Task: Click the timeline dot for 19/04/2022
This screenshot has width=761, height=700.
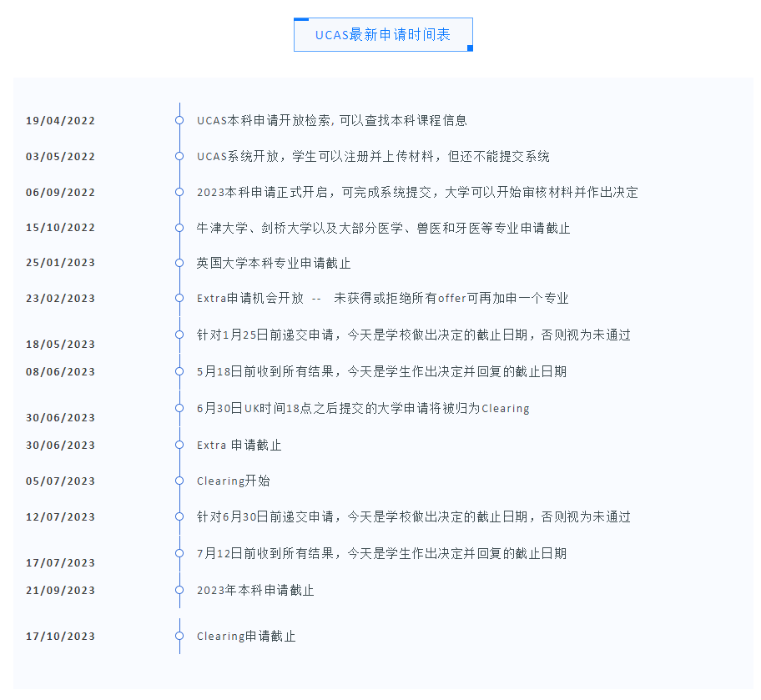Action: tap(179, 120)
